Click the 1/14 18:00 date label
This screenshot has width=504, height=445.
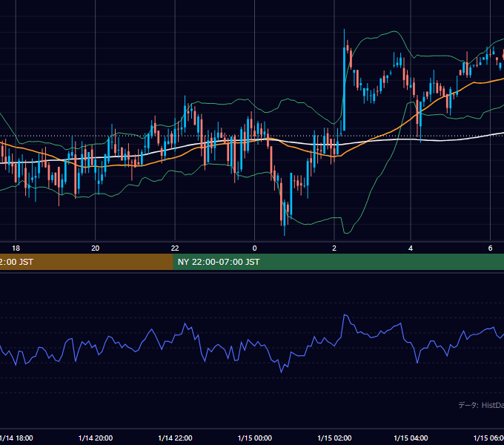16,438
